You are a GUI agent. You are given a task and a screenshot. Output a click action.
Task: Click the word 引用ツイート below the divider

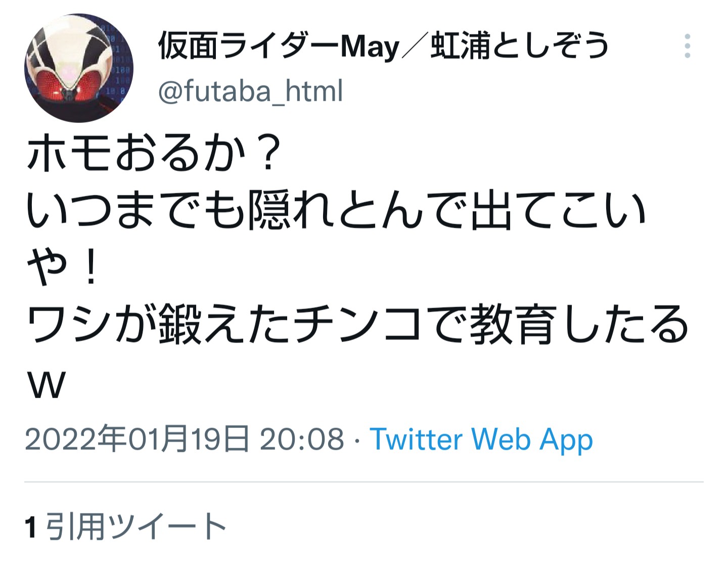pyautogui.click(x=136, y=527)
